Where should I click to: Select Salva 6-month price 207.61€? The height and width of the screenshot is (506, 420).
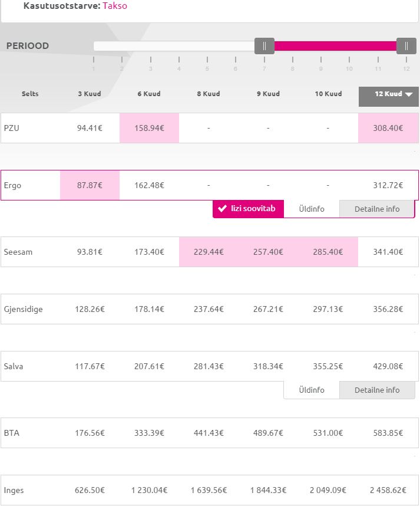tap(149, 366)
